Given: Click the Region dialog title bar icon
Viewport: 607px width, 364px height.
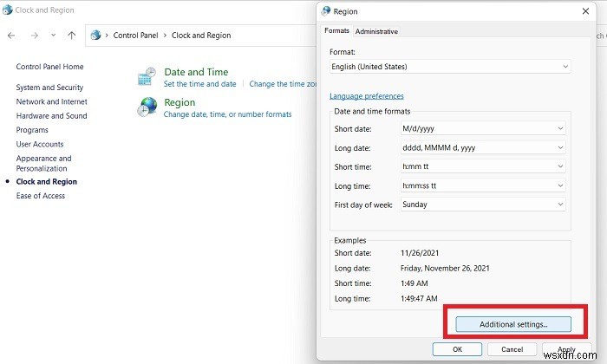Looking at the screenshot, I should point(326,11).
